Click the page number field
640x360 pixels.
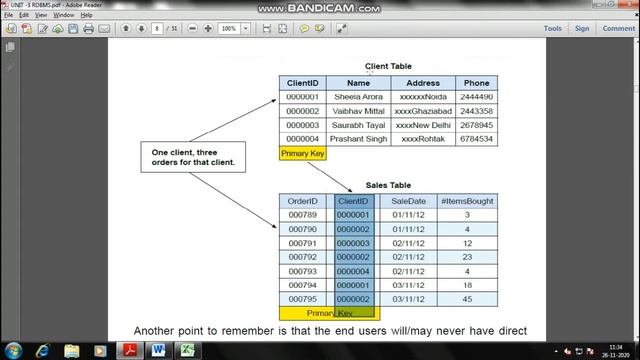157,29
